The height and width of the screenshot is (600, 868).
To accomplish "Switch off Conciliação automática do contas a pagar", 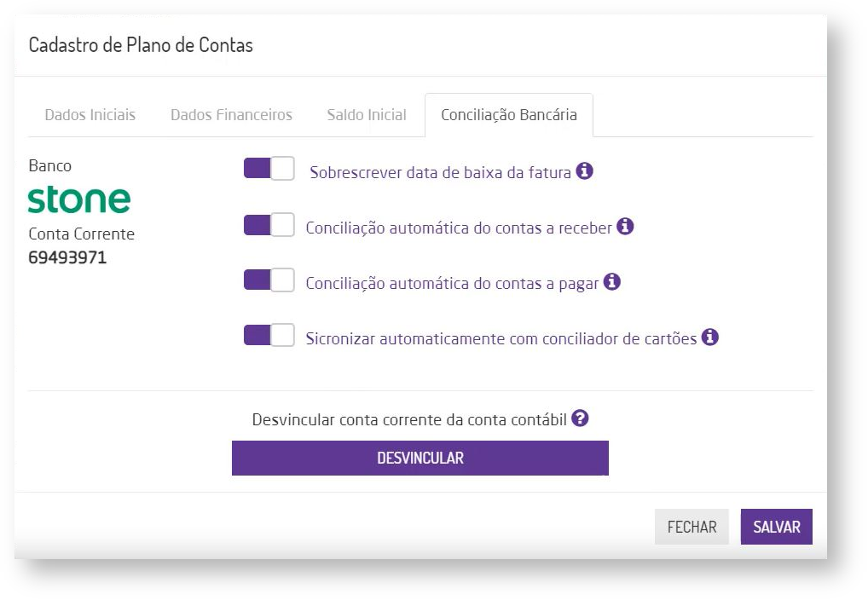I will click(x=269, y=280).
